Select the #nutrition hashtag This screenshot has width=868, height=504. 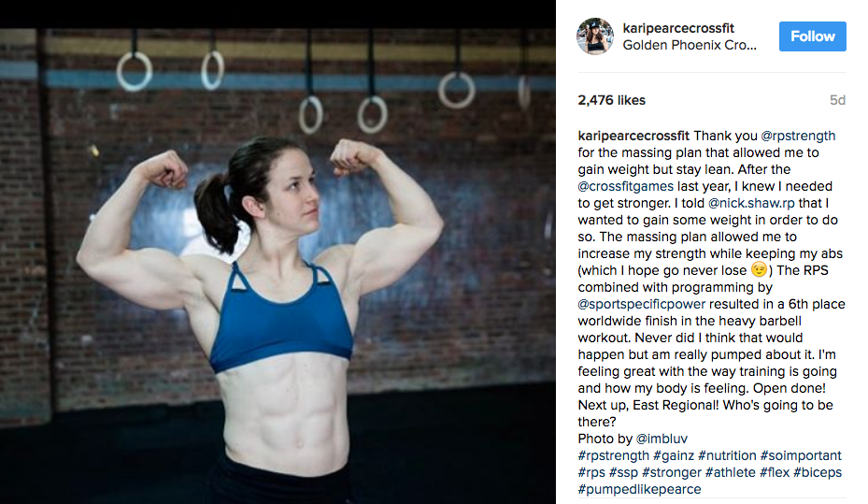727,455
